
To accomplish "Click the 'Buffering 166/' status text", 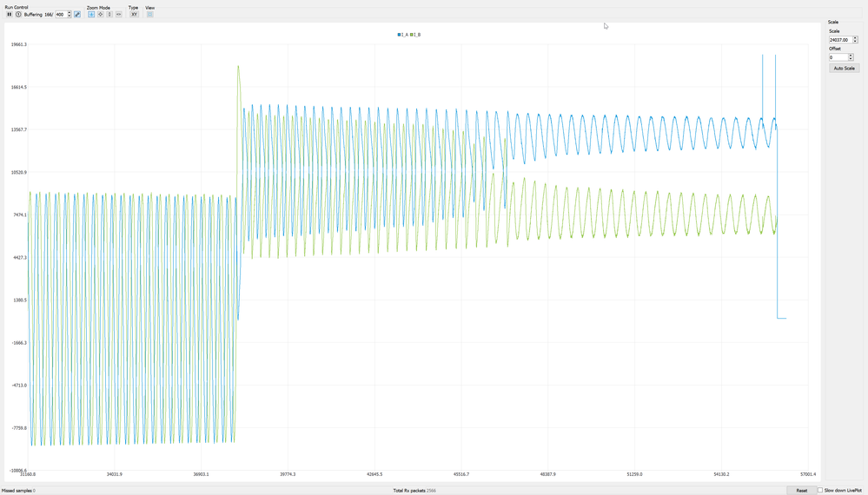I will click(39, 15).
